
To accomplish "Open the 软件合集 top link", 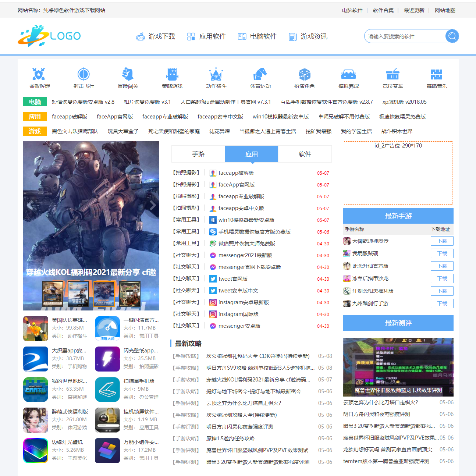I will 383,10.
